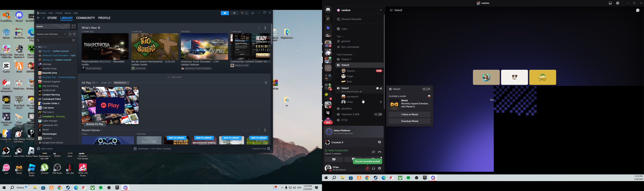Open the Alphabetical sort dropdown
The width and height of the screenshot is (644, 191).
[121, 83]
